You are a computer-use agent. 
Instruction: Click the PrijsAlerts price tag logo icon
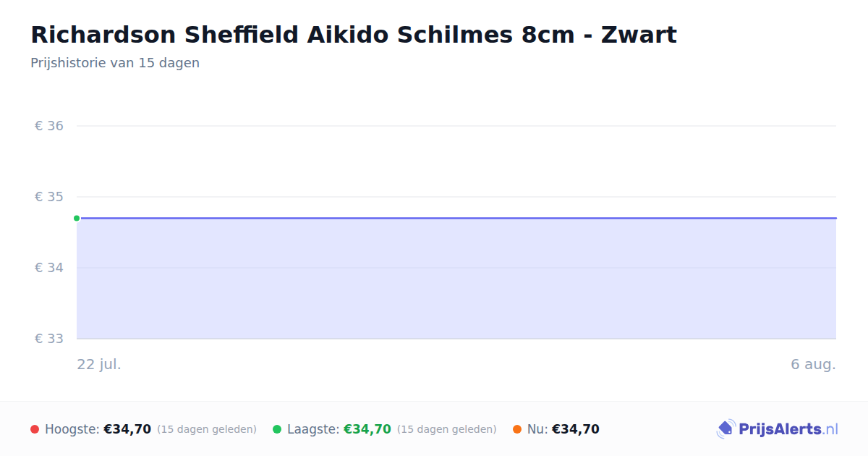(x=726, y=429)
